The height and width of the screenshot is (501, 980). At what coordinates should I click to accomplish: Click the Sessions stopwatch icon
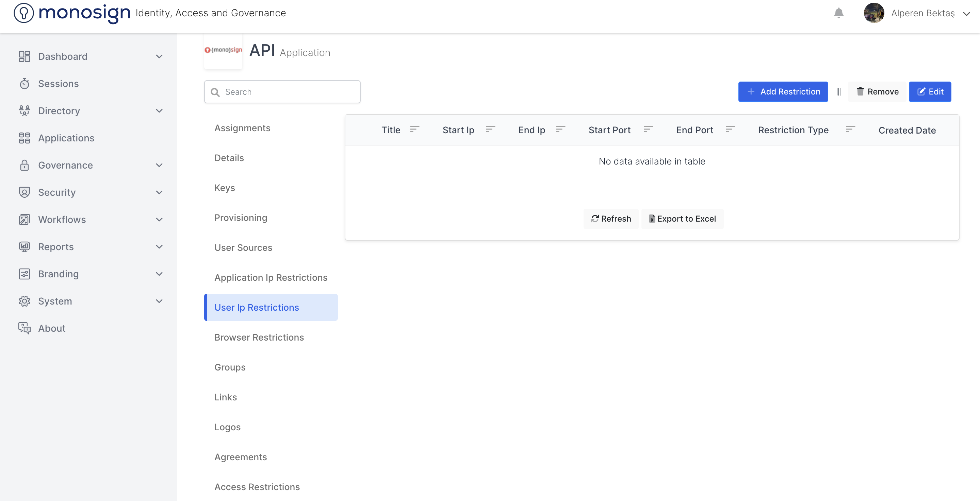pos(24,84)
